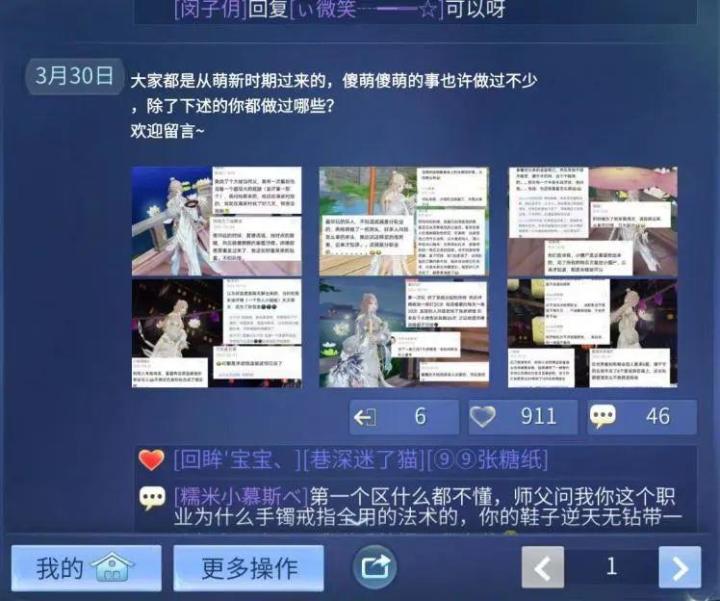Image resolution: width=720 pixels, height=601 pixels.
Task: Open commenter 糯米小慕斯 profile link
Action: (x=240, y=496)
